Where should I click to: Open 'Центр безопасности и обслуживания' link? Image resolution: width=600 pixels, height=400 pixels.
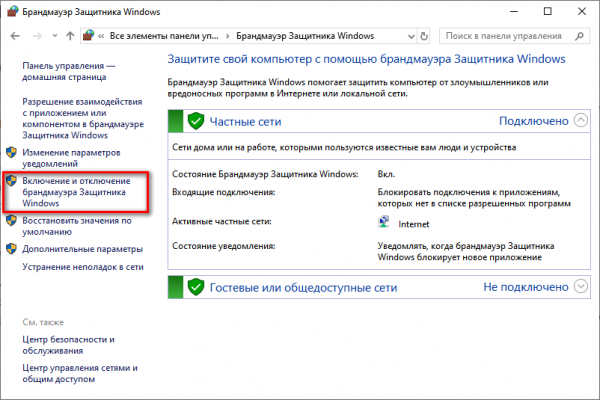[x=68, y=345]
